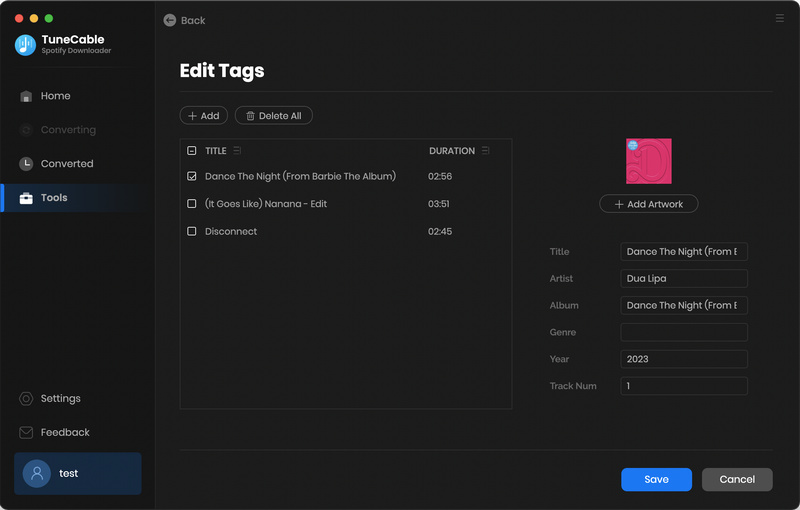Click the 03:51 duration value

[439, 204]
